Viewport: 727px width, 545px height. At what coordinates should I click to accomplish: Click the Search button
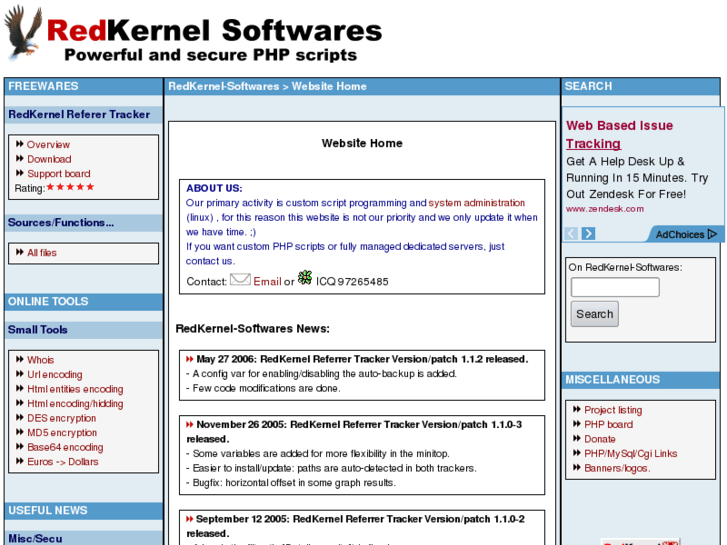[594, 314]
